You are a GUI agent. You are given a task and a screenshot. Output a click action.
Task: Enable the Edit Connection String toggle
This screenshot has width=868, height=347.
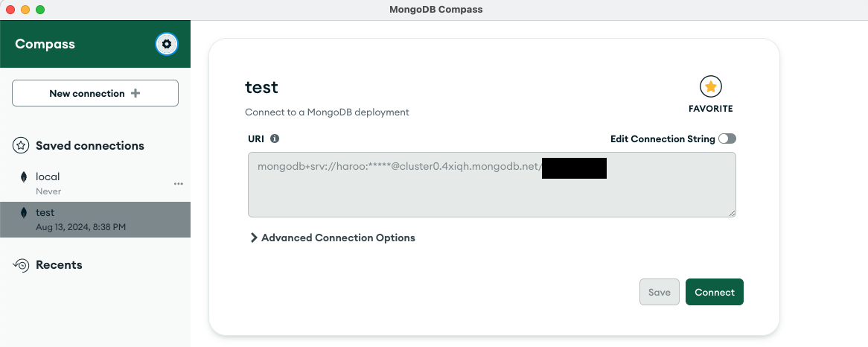click(x=727, y=139)
